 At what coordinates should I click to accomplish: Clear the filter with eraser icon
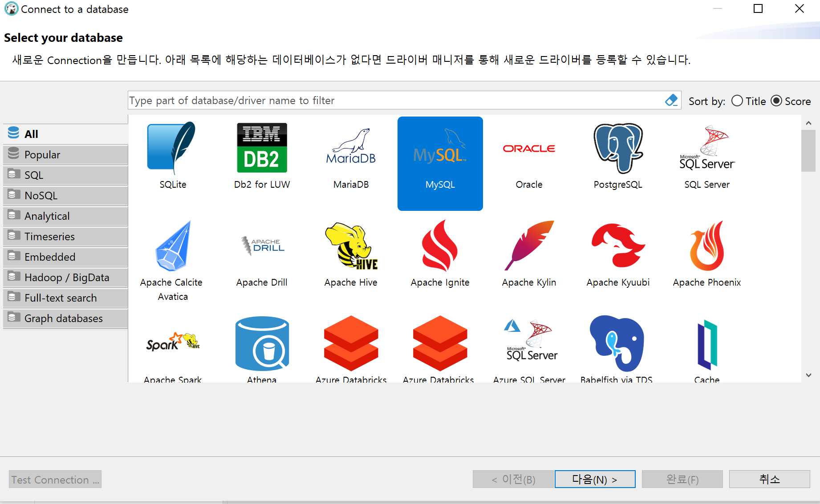point(671,100)
